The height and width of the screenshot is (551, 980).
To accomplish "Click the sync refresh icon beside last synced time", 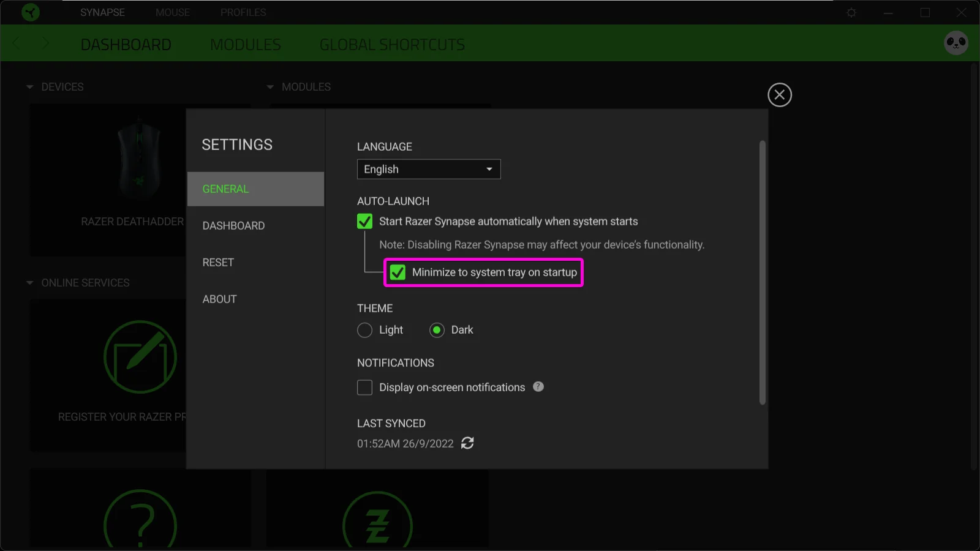I will pos(467,443).
